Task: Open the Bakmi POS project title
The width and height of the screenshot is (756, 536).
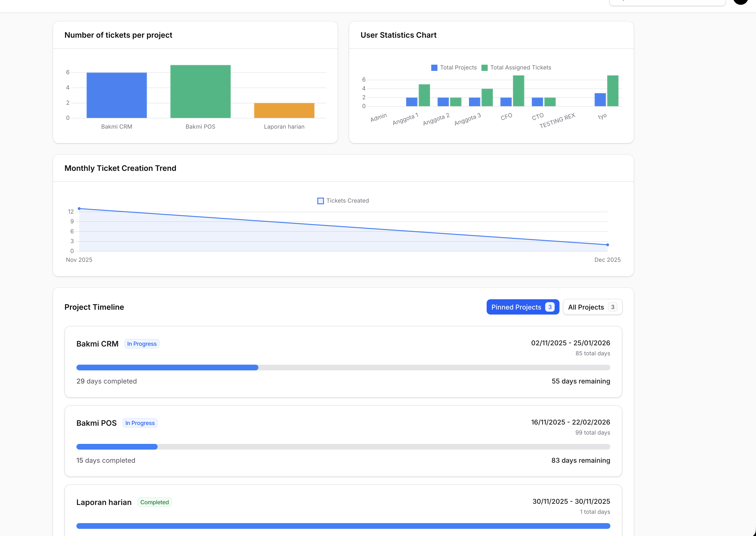Action: tap(96, 423)
